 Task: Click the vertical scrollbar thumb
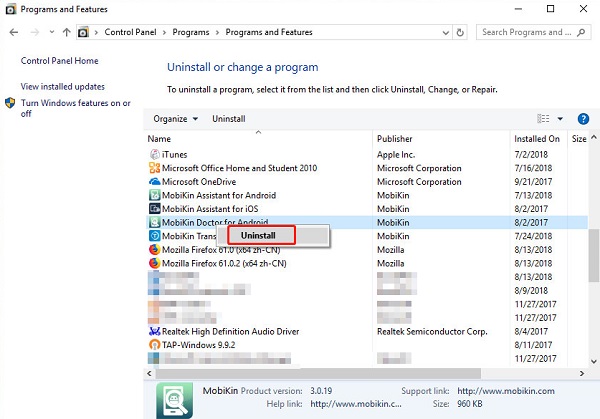[x=593, y=255]
